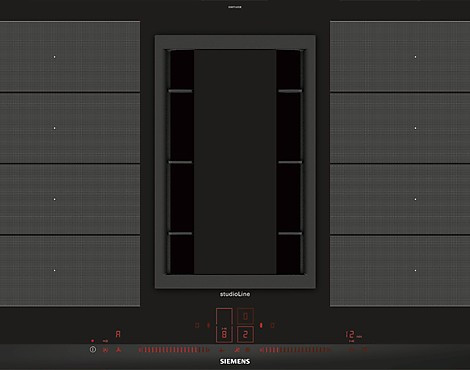Image resolution: width=470 pixels, height=370 pixels.
Task: Tap the rightmost symbol on the control strip
Action: pyautogui.click(x=365, y=350)
